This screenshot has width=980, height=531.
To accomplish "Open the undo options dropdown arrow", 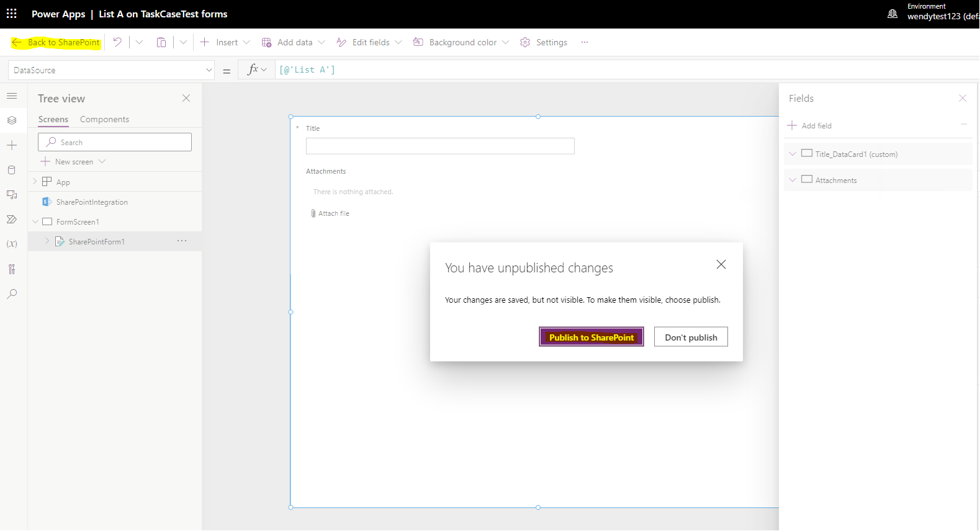I will 139,42.
